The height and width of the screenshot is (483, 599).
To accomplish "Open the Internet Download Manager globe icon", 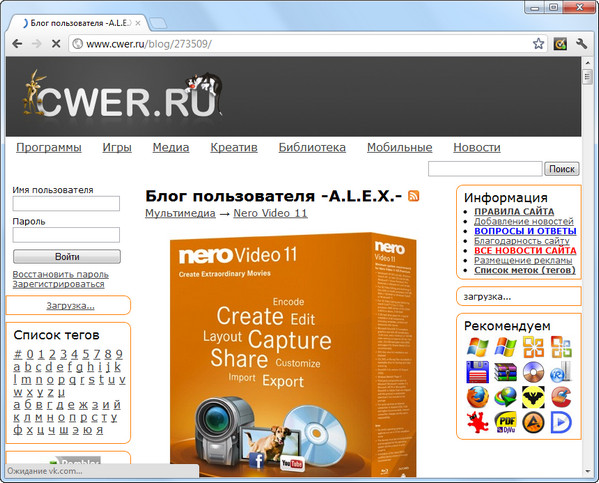I will [505, 397].
